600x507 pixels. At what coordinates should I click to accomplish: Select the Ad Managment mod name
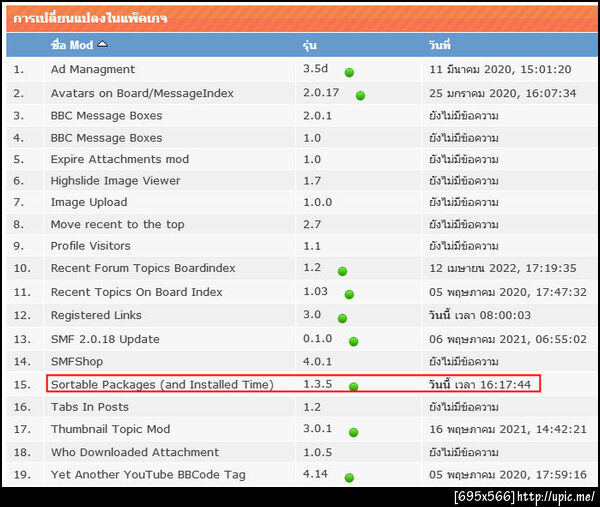pyautogui.click(x=93, y=69)
